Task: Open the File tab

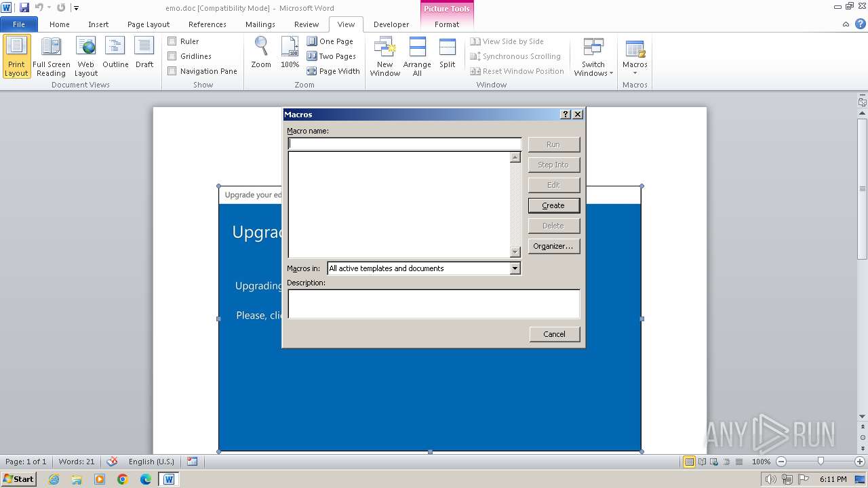Action: [19, 24]
